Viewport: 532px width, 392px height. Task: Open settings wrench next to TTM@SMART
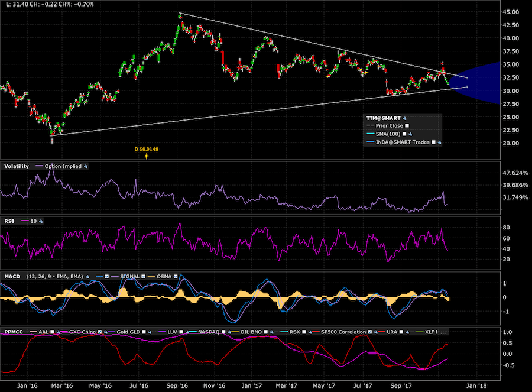tap(405, 118)
